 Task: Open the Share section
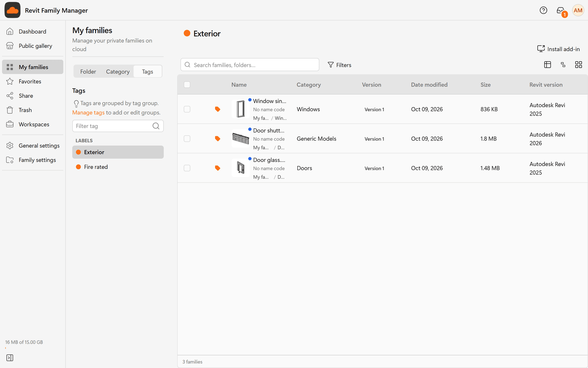point(32,96)
